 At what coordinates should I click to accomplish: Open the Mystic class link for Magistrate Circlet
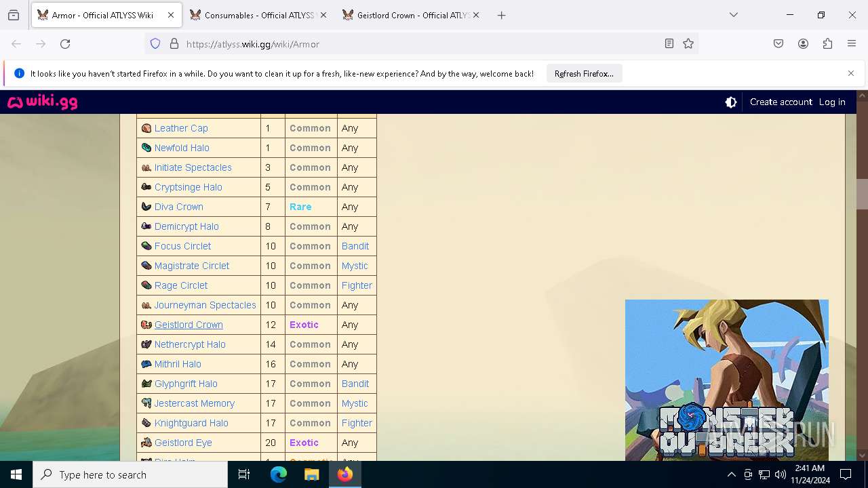coord(355,266)
